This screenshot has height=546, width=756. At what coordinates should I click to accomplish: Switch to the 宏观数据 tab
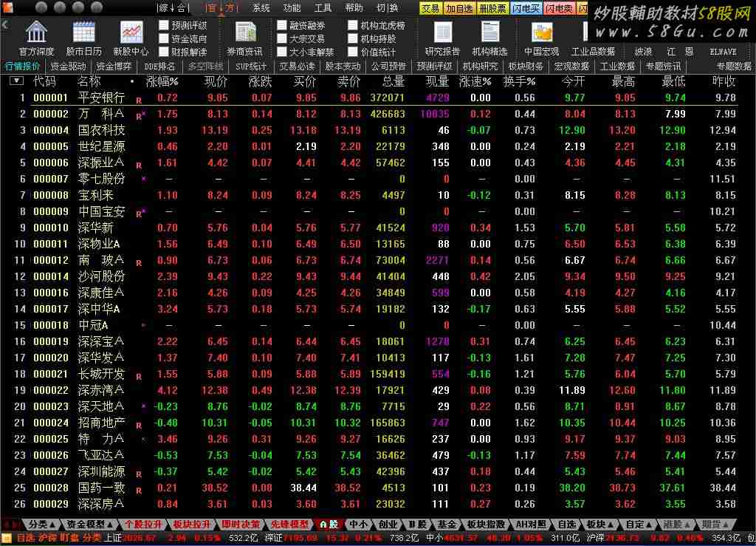[x=571, y=66]
